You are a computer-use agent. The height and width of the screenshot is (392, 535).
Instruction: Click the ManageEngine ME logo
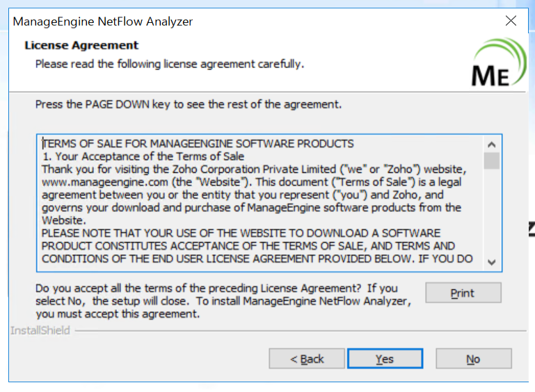pyautogui.click(x=500, y=64)
